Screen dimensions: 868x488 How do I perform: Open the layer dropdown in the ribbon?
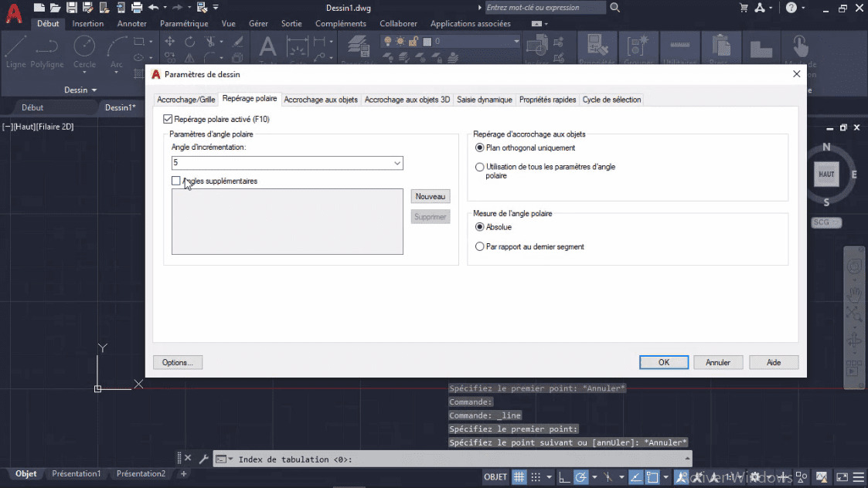(x=516, y=41)
